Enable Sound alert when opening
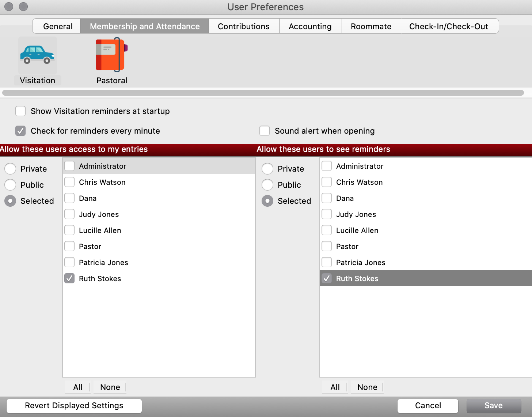 pos(265,131)
